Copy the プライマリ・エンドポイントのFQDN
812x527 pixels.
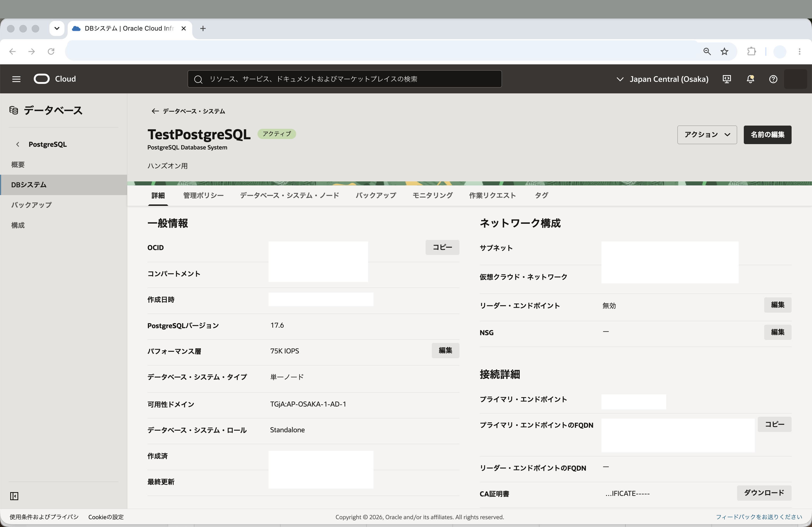[774, 424]
